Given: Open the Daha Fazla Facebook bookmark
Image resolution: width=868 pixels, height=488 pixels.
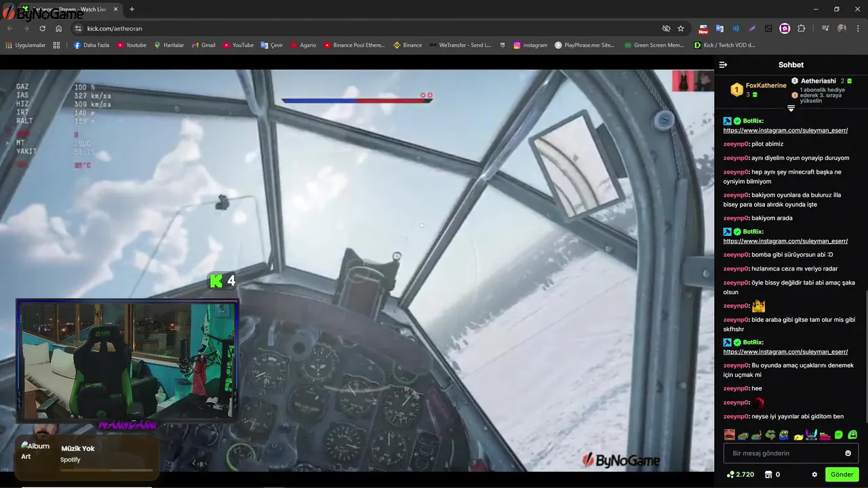Looking at the screenshot, I should [x=92, y=45].
